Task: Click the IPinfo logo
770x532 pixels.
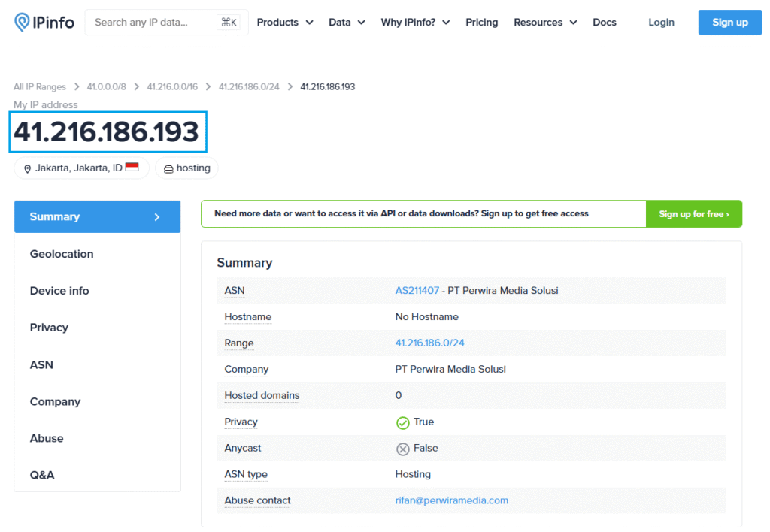Action: (44, 22)
